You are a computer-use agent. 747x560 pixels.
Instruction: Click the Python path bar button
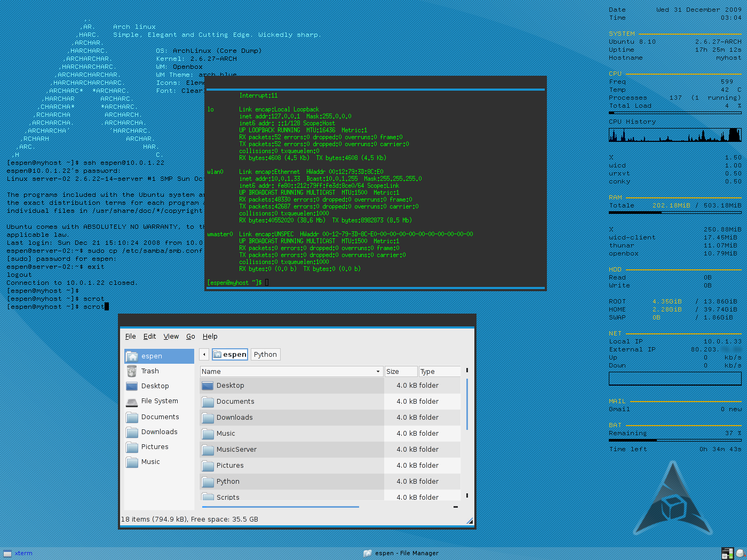265,355
